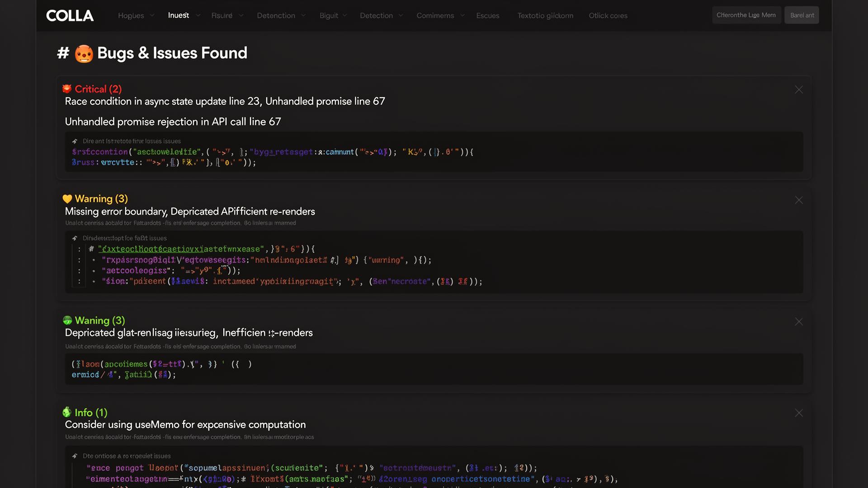Click the red Critical severity icon
Image resolution: width=868 pixels, height=488 pixels.
(x=67, y=89)
